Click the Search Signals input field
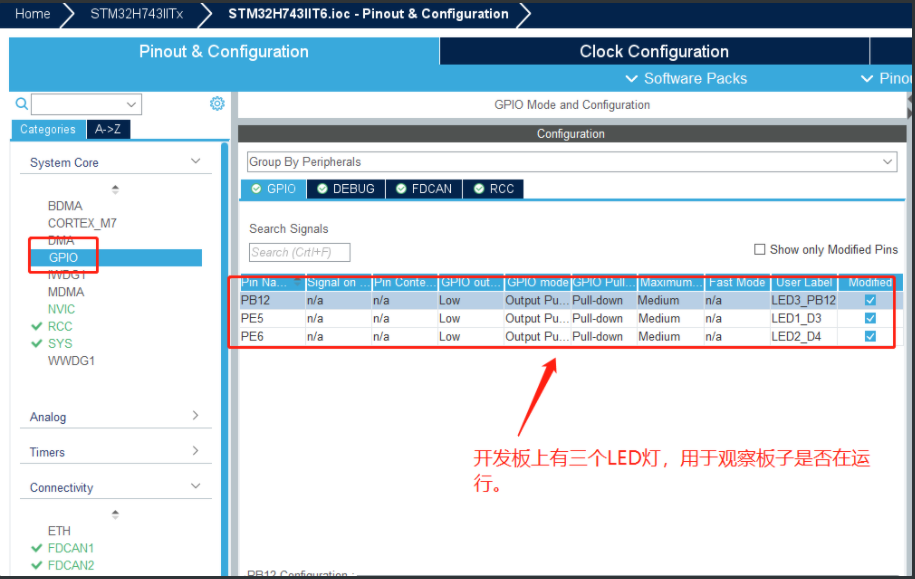This screenshot has width=915, height=579. (x=299, y=252)
